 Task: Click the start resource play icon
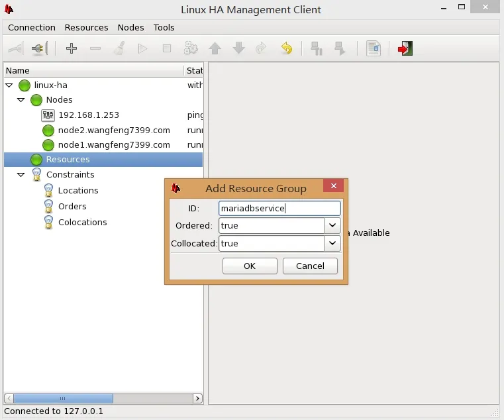[x=142, y=48]
